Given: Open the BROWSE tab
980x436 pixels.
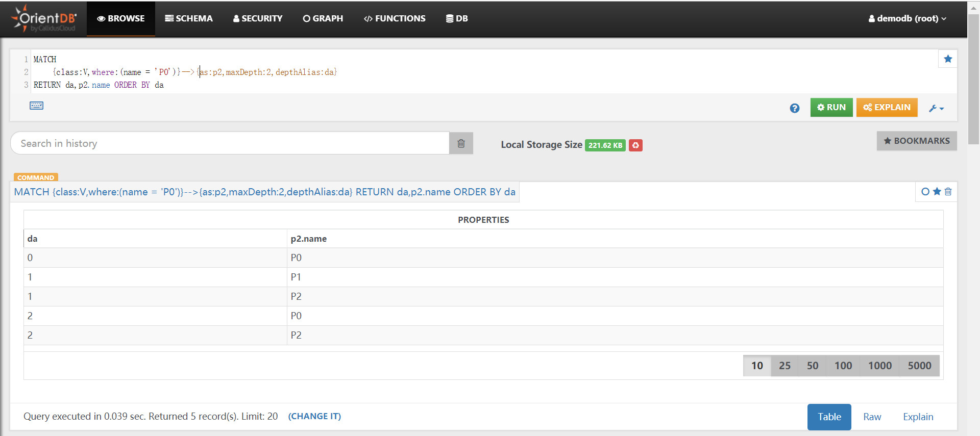Looking at the screenshot, I should point(121,18).
